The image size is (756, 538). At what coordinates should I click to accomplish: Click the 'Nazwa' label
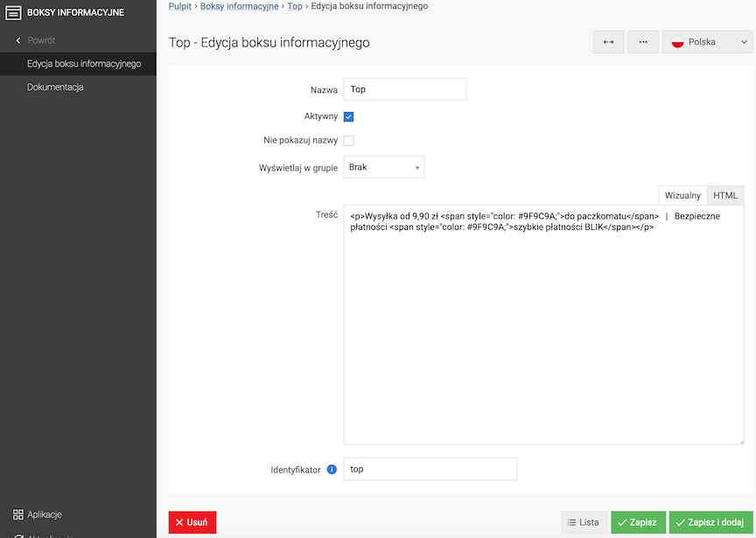[x=324, y=90]
